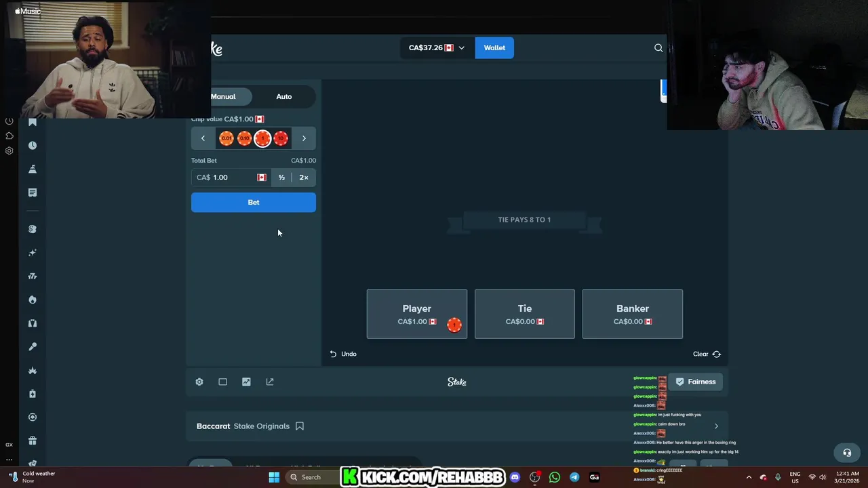Toggle theatre mode rectangle icon
The height and width of the screenshot is (488, 868).
pyautogui.click(x=222, y=382)
